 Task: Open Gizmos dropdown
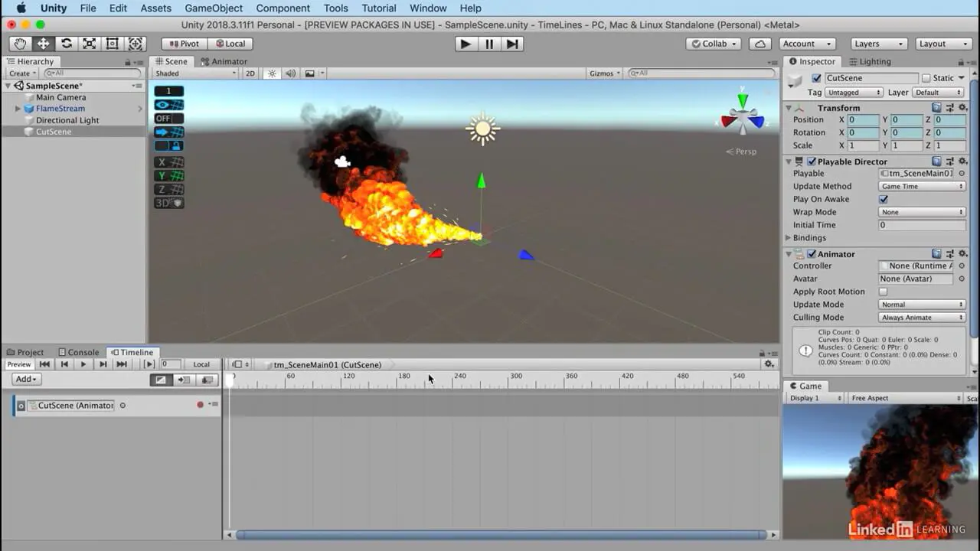tap(606, 73)
